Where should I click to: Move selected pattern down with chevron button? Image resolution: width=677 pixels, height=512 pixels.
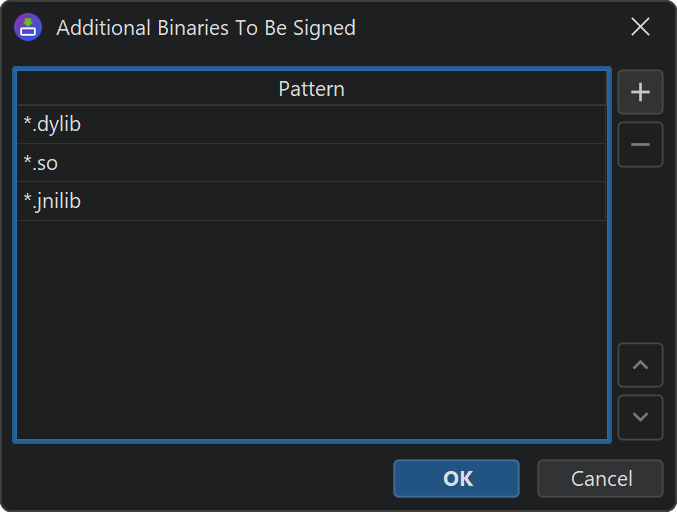(x=640, y=417)
